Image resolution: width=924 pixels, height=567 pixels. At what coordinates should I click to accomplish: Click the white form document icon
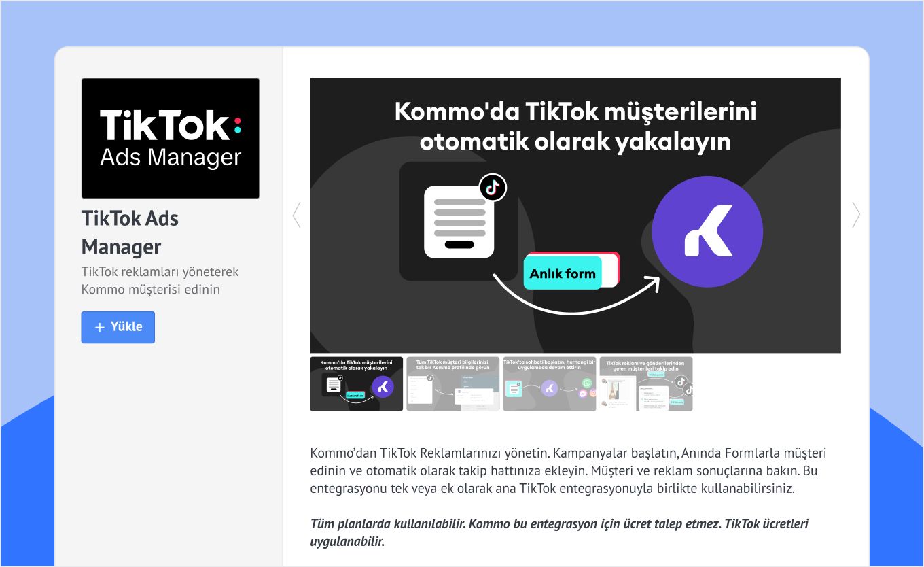tap(459, 222)
